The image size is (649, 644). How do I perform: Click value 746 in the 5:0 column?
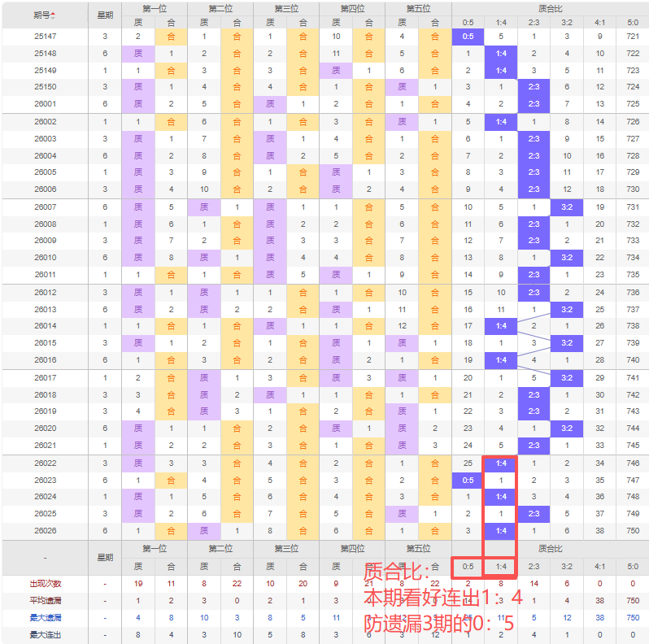633,463
